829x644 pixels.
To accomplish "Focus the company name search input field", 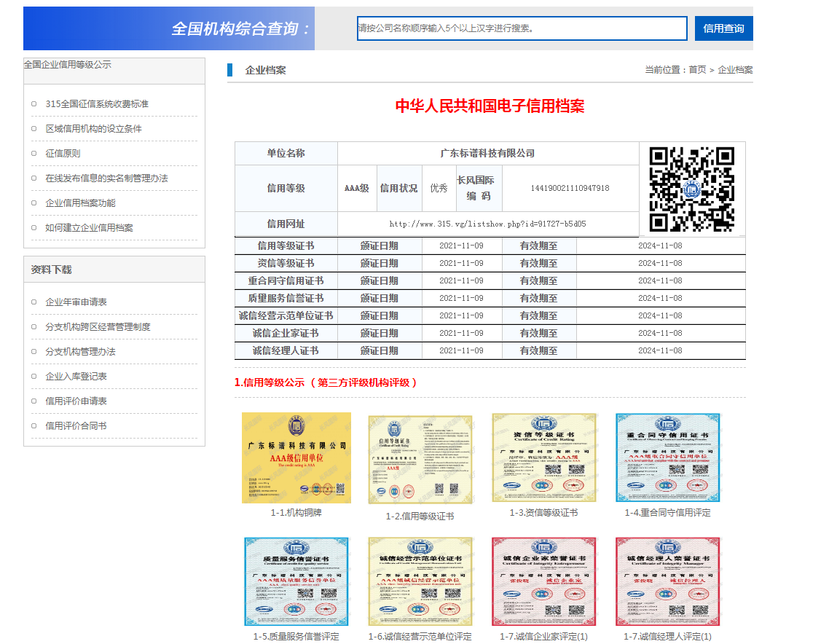I will [x=522, y=28].
